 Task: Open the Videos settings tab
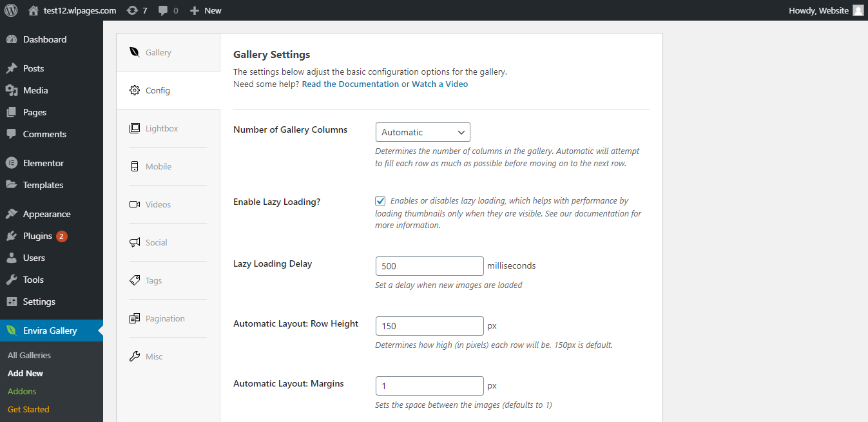coord(168,204)
